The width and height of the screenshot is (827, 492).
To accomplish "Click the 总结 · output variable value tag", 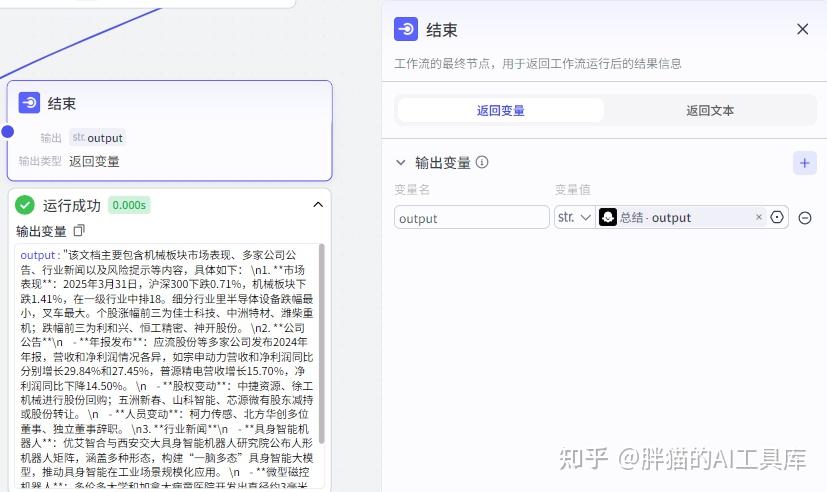I will [x=681, y=217].
